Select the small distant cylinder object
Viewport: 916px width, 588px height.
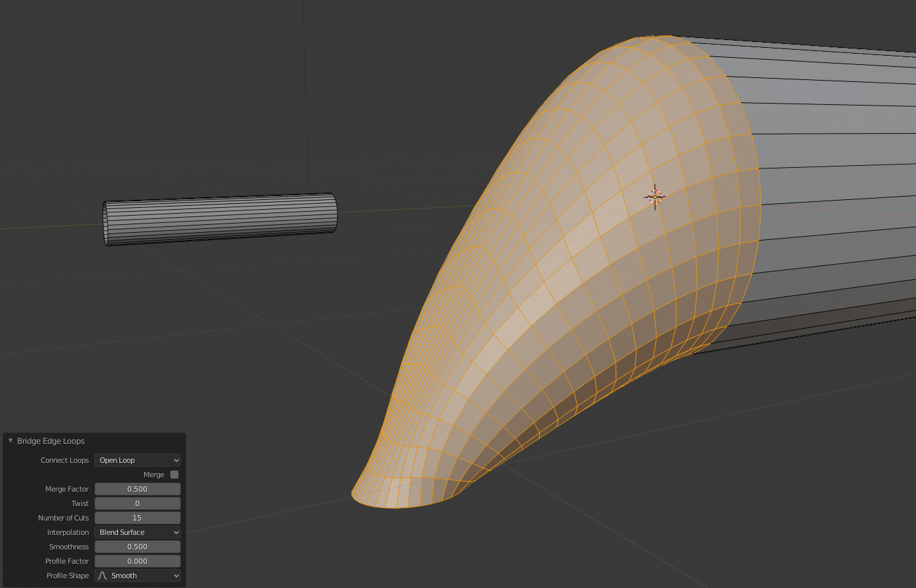point(220,219)
